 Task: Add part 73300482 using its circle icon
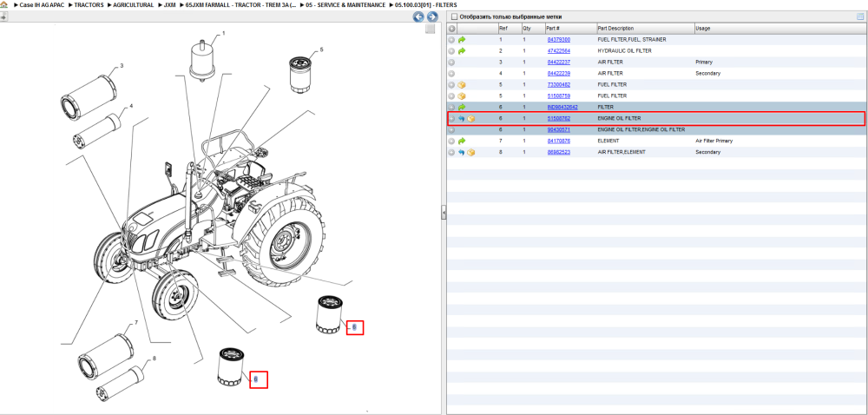pyautogui.click(x=451, y=85)
